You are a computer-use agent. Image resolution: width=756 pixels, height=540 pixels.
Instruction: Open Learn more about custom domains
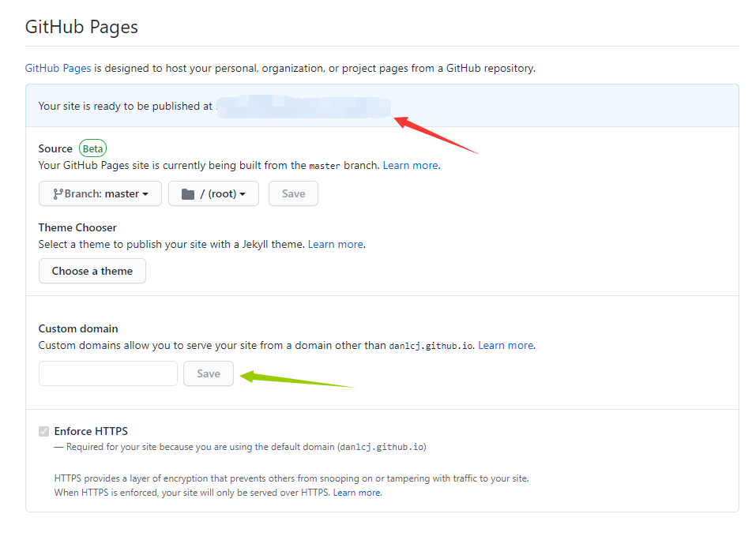pos(506,346)
